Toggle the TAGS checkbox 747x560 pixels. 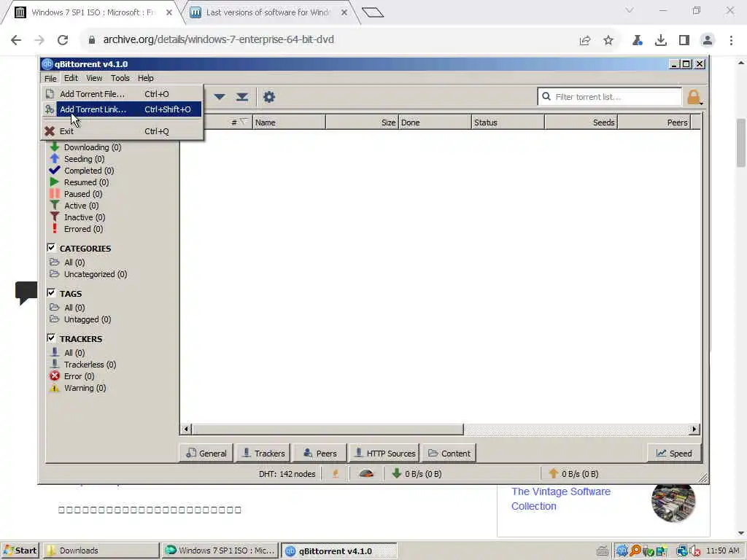coord(51,293)
